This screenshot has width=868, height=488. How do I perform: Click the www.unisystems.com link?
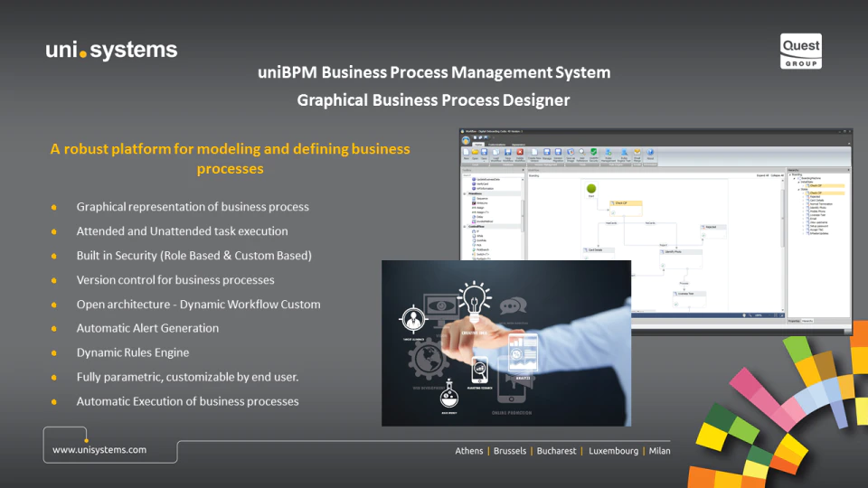(99, 450)
